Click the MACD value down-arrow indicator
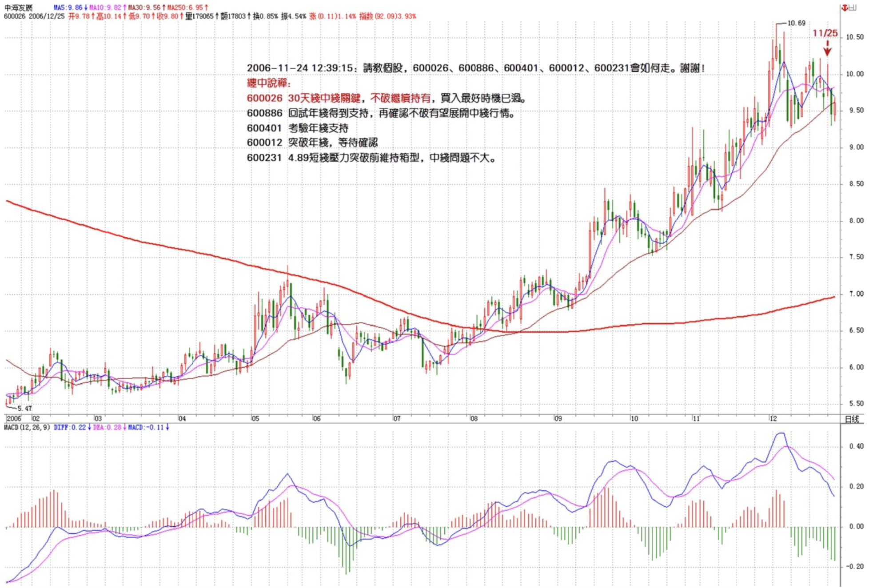The width and height of the screenshot is (869, 588). pyautogui.click(x=167, y=427)
